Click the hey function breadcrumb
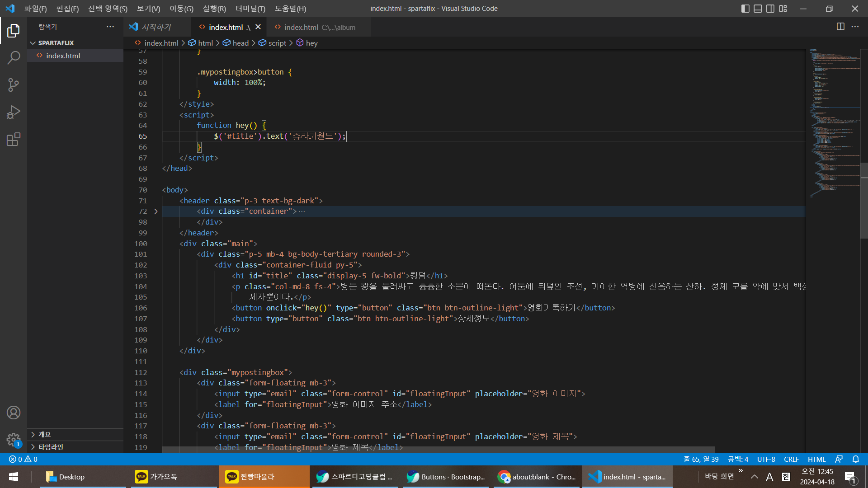Viewport: 868px width, 488px height. [307, 43]
